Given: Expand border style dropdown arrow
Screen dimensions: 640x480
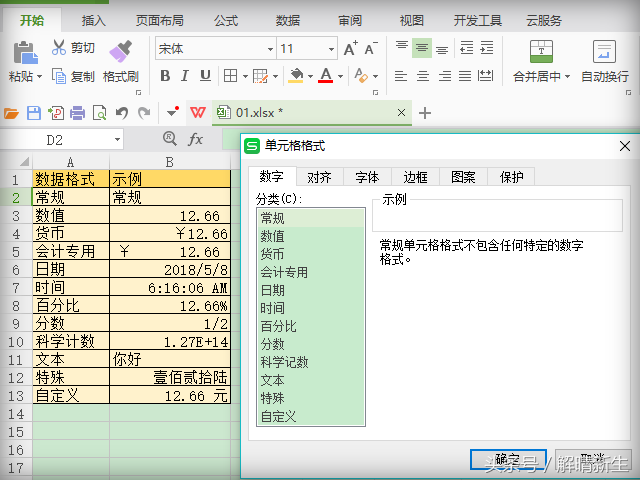Looking at the screenshot, I should pyautogui.click(x=245, y=76).
